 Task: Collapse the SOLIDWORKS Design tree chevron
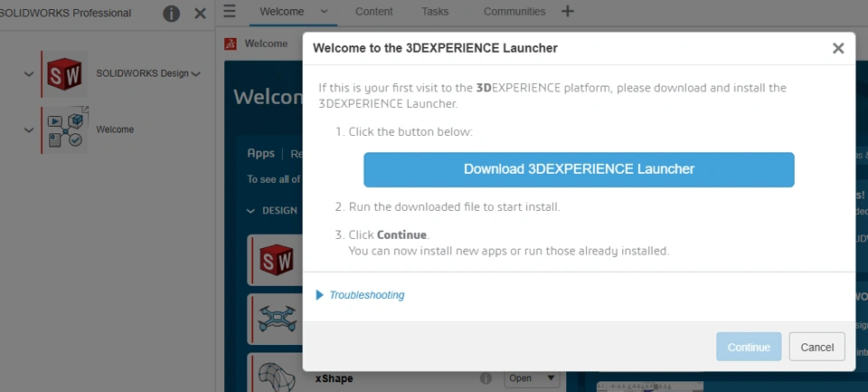28,74
